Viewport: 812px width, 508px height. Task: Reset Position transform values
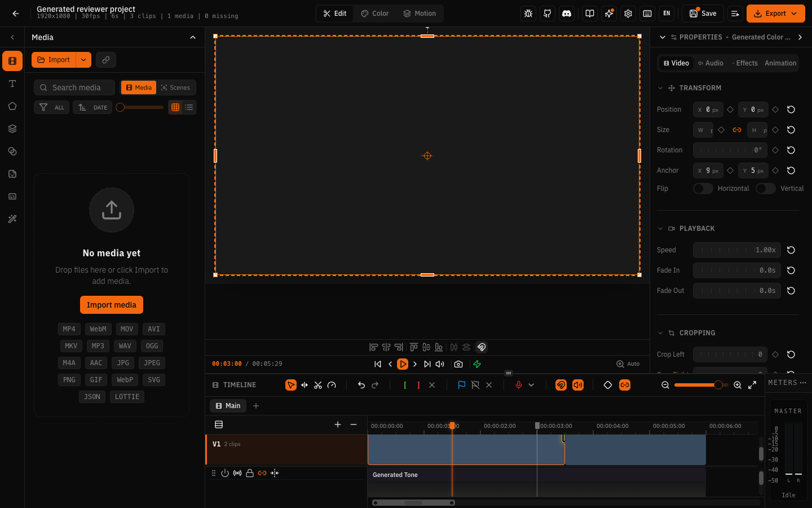[x=791, y=110]
